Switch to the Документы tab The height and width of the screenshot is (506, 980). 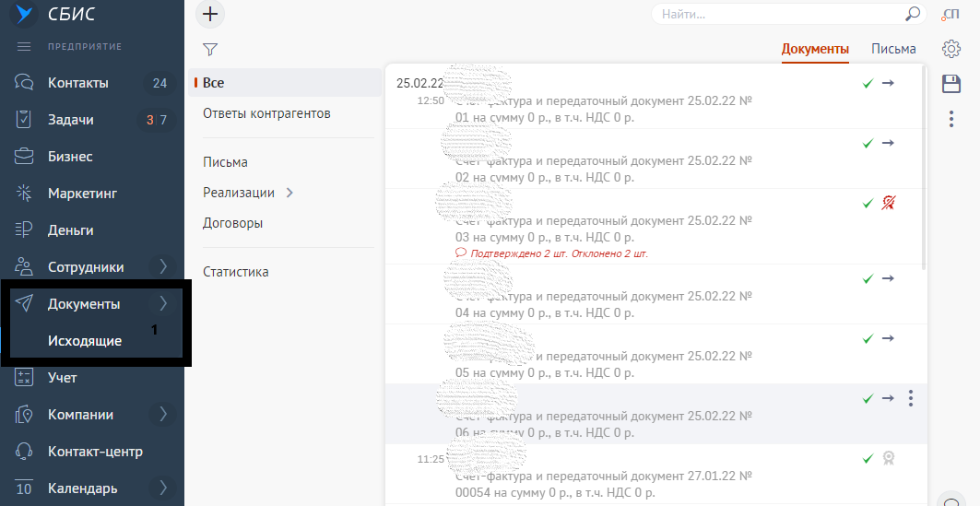pos(815,49)
